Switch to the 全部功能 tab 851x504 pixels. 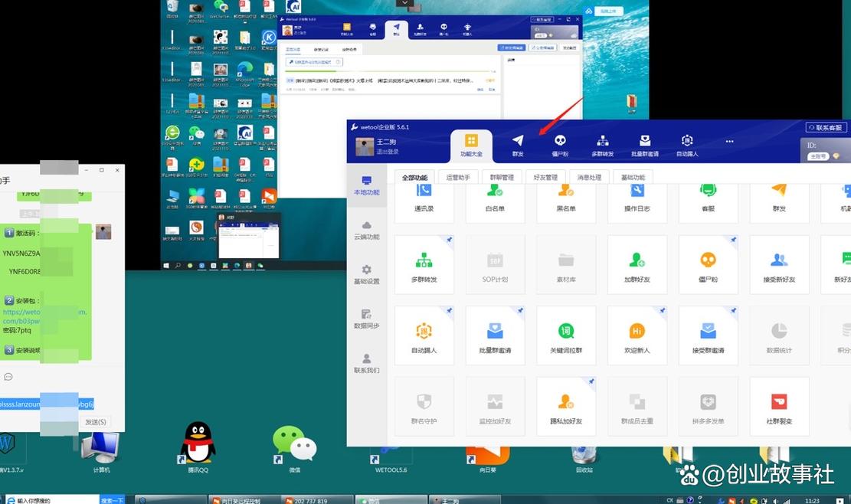tap(414, 178)
